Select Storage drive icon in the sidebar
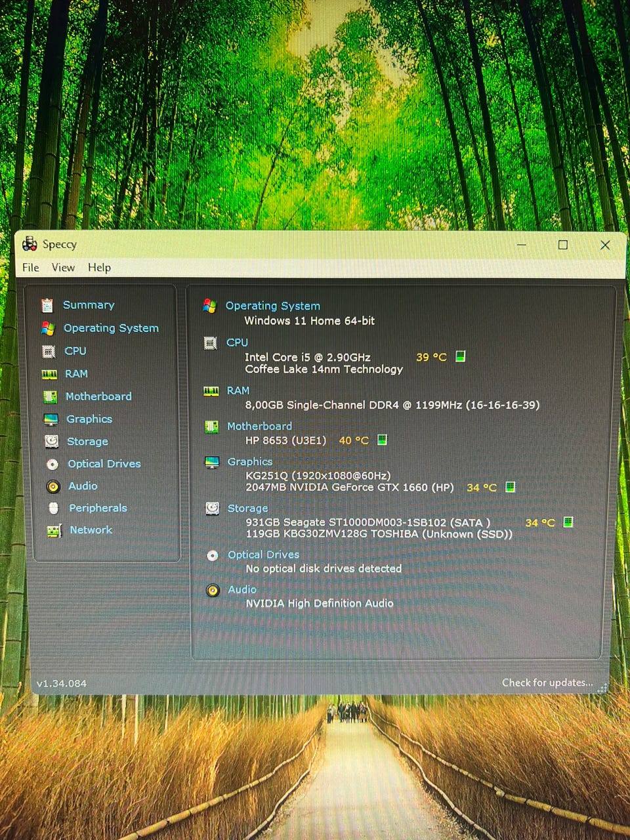 point(51,442)
